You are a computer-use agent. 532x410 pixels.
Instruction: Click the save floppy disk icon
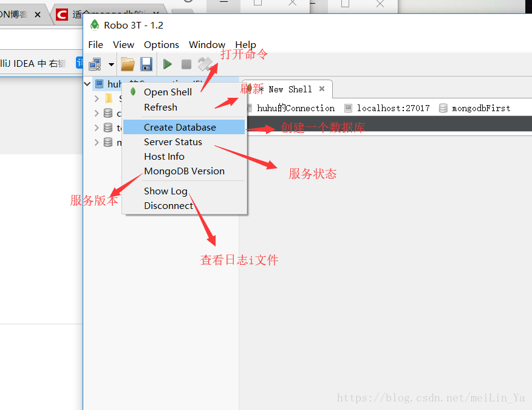146,64
